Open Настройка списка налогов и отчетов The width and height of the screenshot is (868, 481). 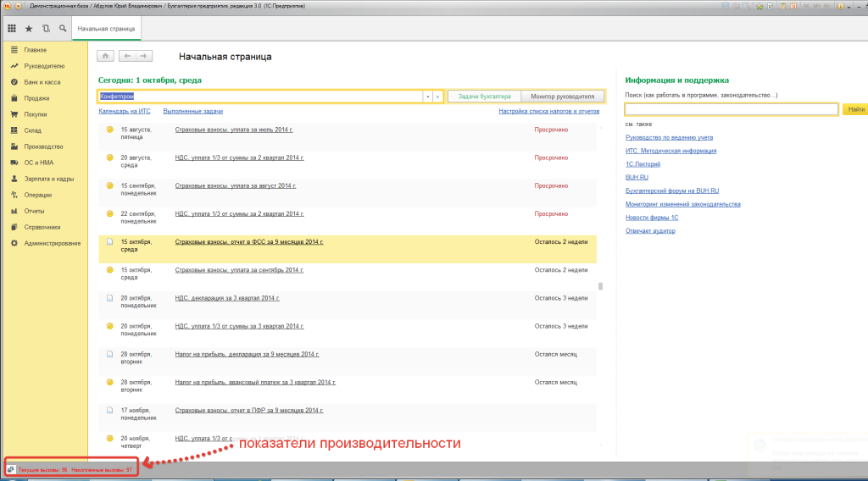[548, 111]
